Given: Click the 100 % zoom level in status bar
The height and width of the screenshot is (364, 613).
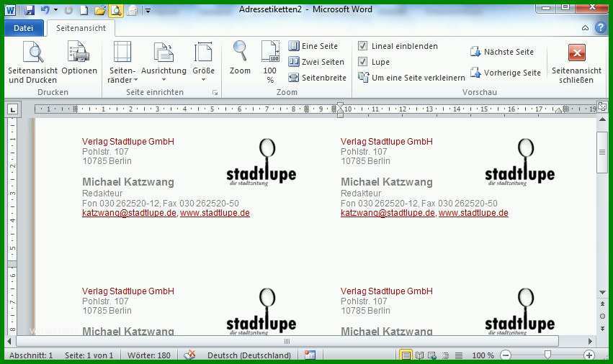Looking at the screenshot, I should (483, 355).
